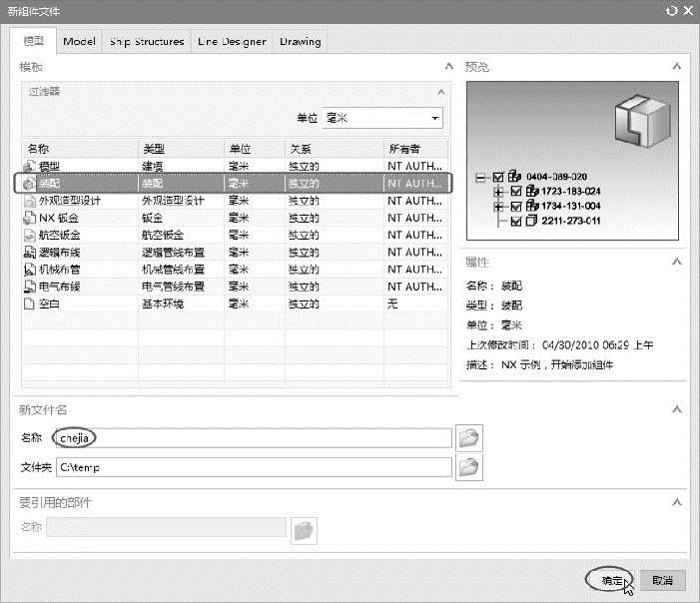Click the 文件夹 field with C:\temp
The image size is (700, 603).
click(254, 467)
